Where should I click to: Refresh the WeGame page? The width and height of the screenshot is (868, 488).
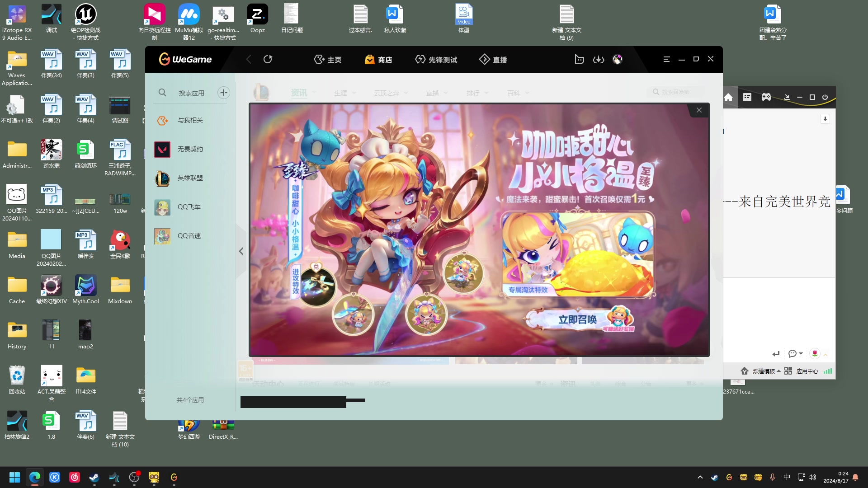tap(268, 59)
